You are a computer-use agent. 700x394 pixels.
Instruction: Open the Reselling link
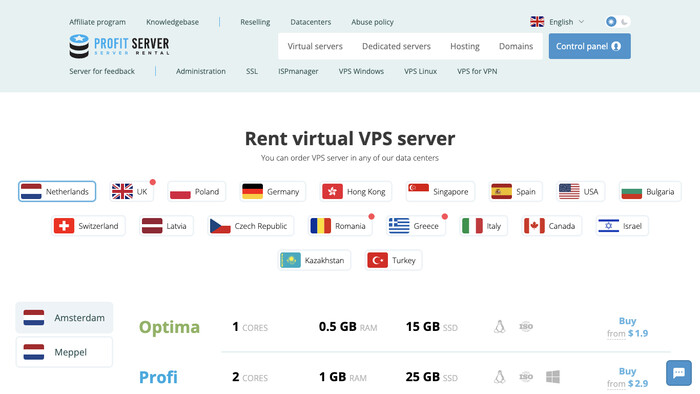[255, 22]
